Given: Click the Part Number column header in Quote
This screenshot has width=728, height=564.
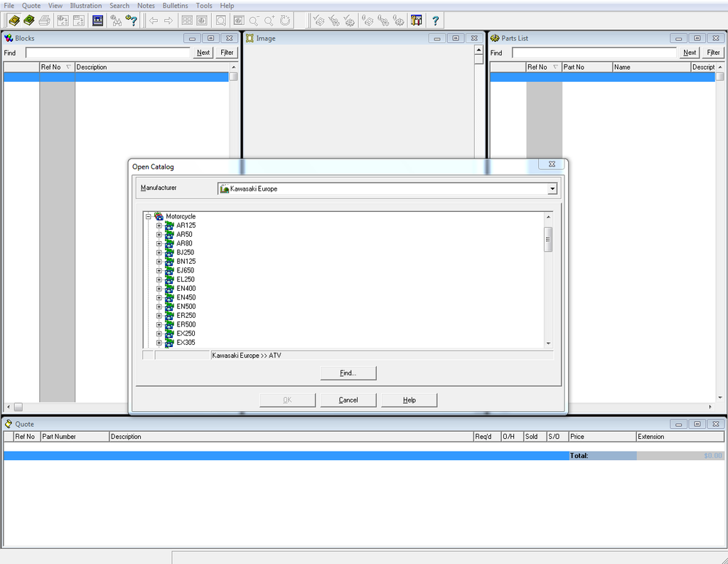Looking at the screenshot, I should point(75,436).
